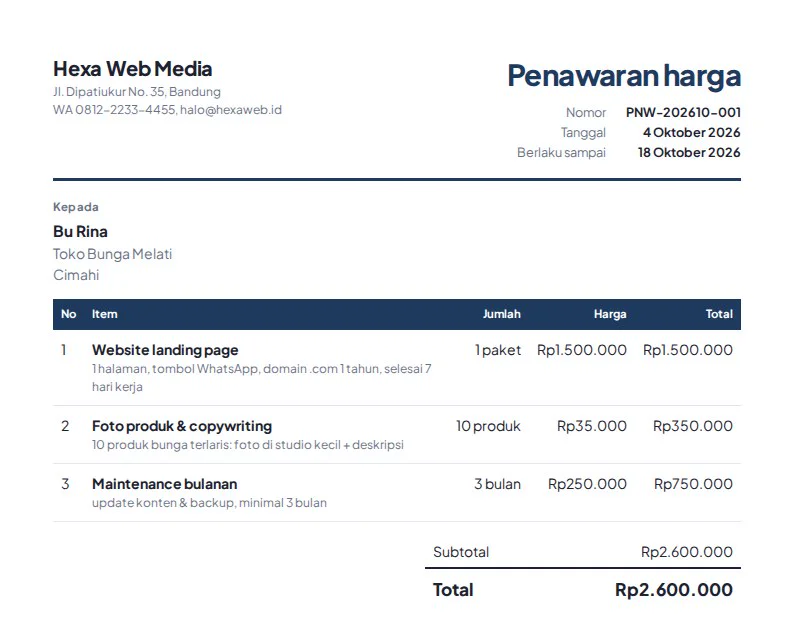Click the price Rp250.000
This screenshot has width=792, height=640.
(x=587, y=484)
